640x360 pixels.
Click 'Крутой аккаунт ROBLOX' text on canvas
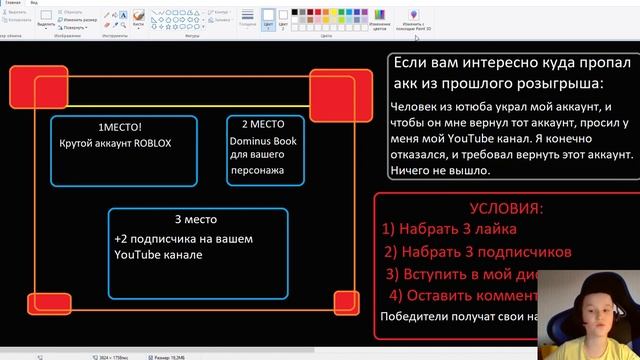[x=116, y=143]
